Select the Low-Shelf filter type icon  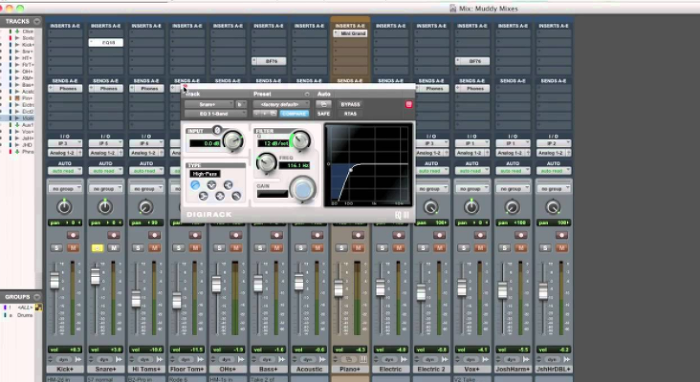203,195
